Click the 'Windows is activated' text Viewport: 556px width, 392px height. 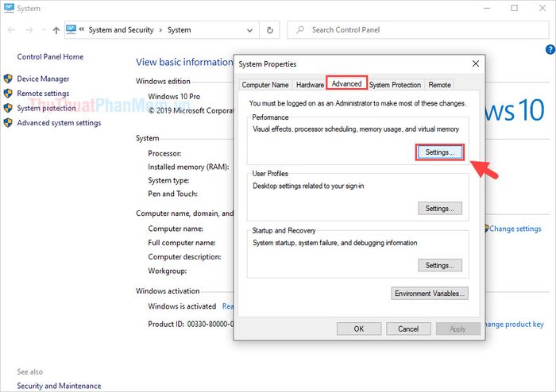point(182,306)
